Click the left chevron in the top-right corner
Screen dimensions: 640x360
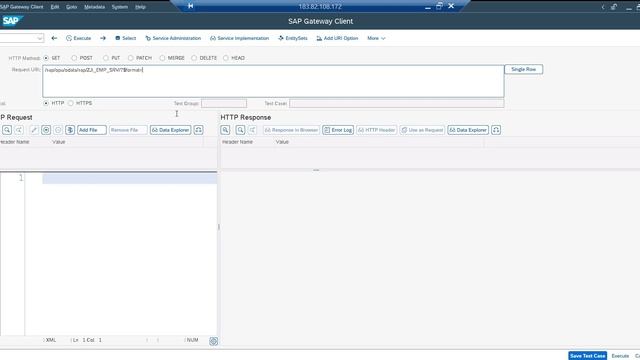click(x=603, y=7)
